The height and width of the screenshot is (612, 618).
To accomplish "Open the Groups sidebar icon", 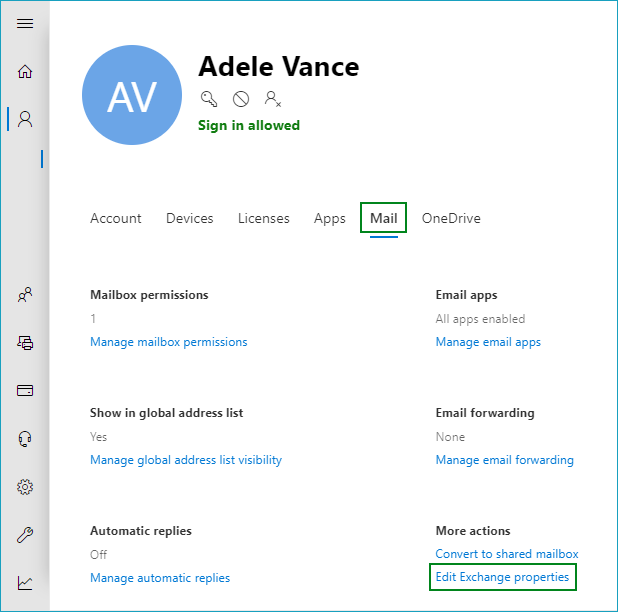I will point(25,295).
